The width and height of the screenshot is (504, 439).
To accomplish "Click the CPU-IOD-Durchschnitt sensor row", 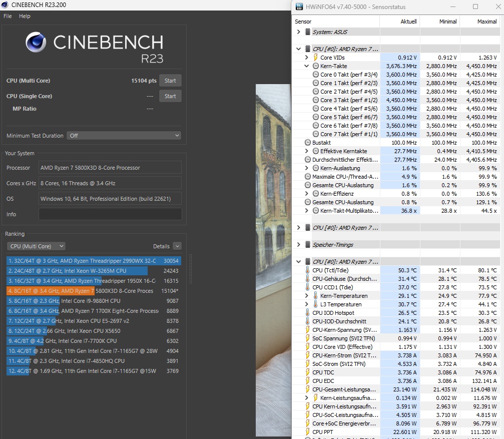I will click(396, 321).
